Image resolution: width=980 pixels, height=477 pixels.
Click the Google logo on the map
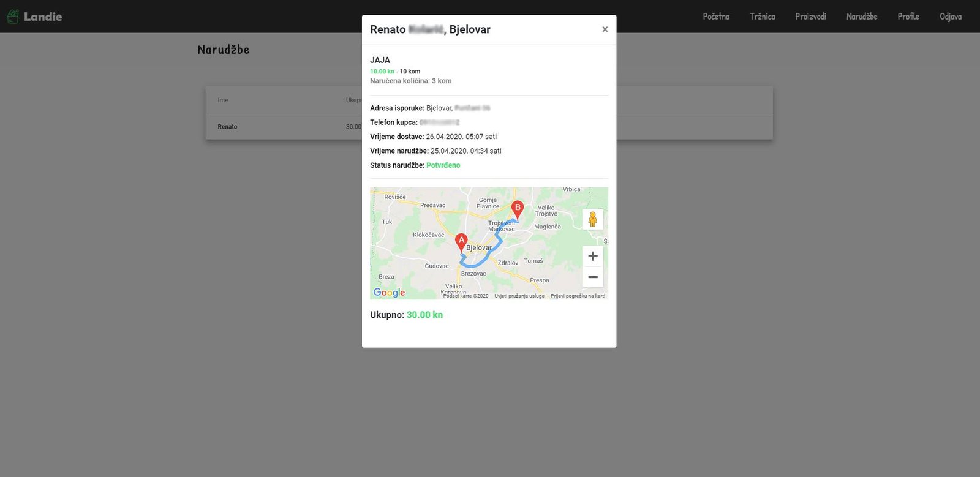[x=389, y=293]
